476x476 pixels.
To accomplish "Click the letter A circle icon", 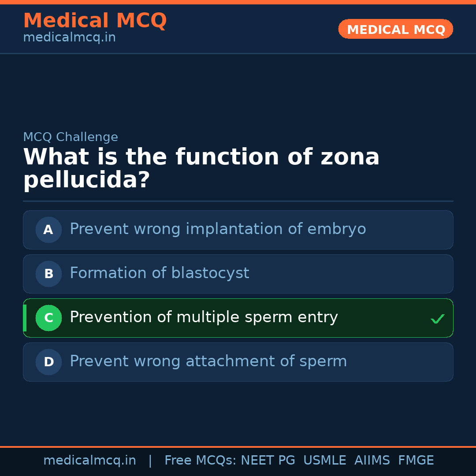I will (x=48, y=230).
